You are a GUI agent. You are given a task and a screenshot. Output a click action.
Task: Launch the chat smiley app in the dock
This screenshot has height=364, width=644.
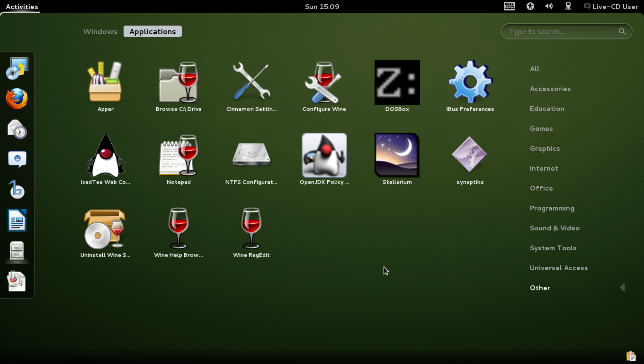[x=17, y=160]
